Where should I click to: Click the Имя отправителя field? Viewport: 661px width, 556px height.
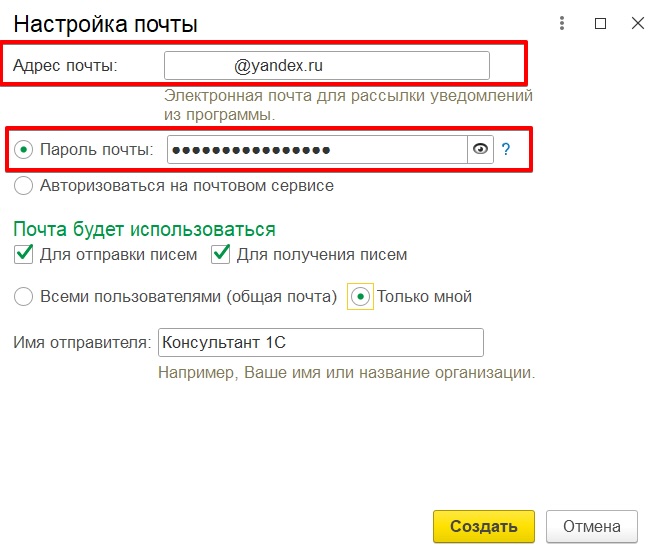(x=321, y=342)
